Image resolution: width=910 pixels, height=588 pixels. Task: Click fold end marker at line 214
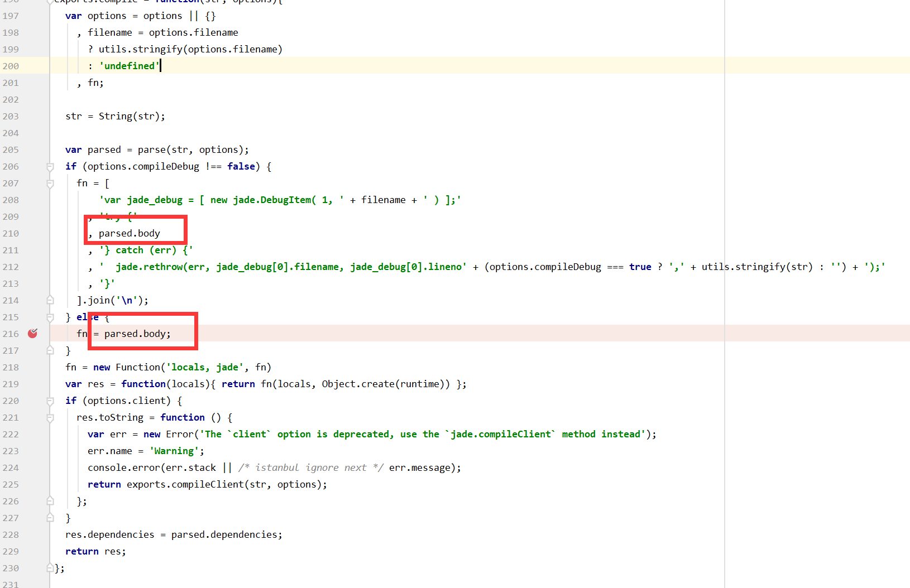click(x=50, y=300)
